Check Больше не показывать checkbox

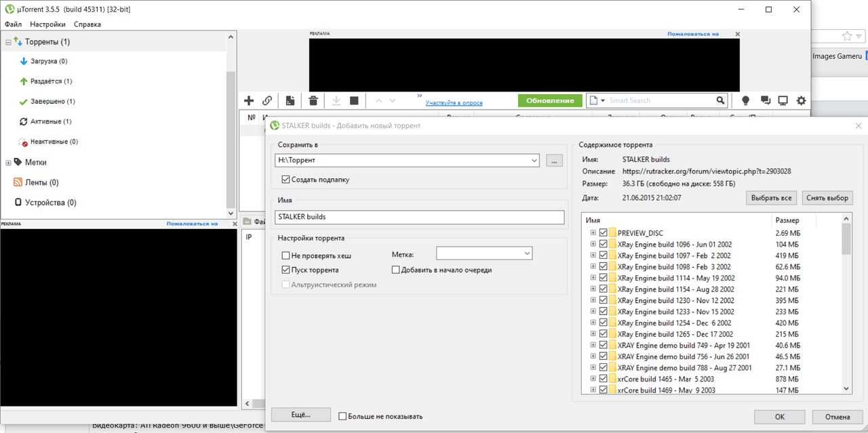tap(342, 416)
